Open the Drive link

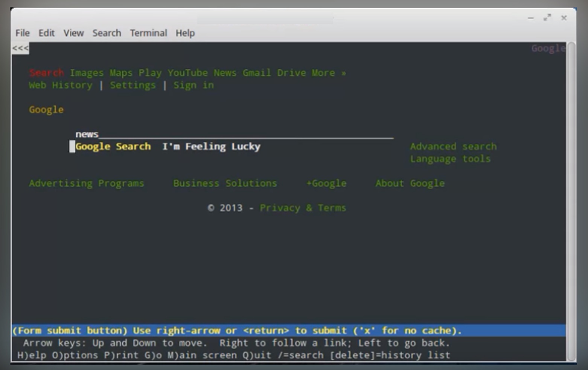291,73
